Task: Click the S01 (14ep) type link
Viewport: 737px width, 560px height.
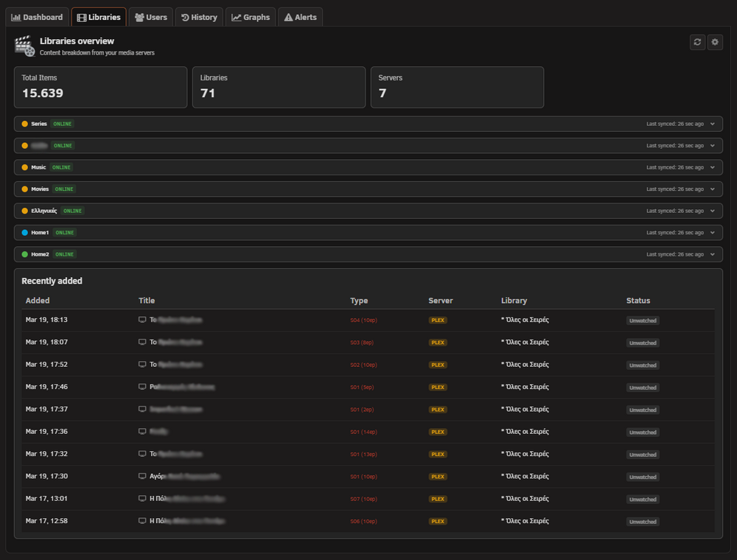Action: pyautogui.click(x=363, y=433)
